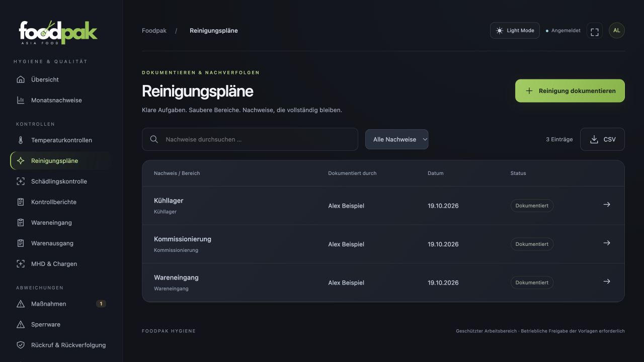The image size is (644, 362).
Task: Open the Alle Nachweise filter dropdown
Action: pyautogui.click(x=397, y=139)
